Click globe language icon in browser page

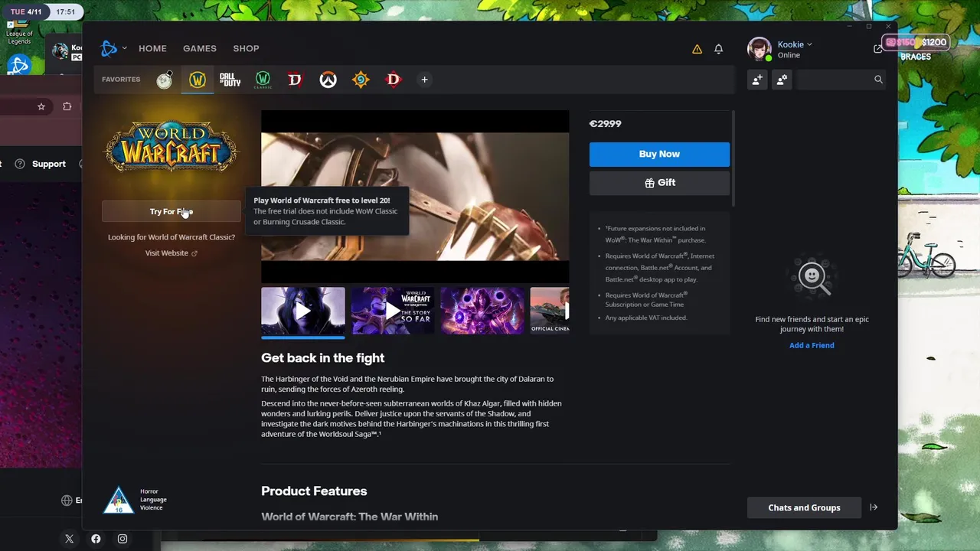pyautogui.click(x=67, y=500)
